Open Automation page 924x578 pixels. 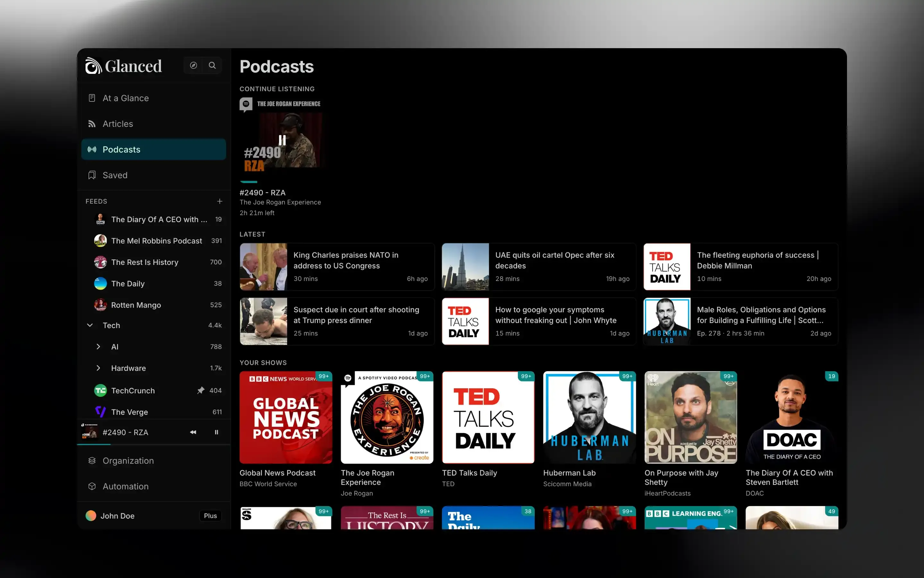pyautogui.click(x=153, y=486)
